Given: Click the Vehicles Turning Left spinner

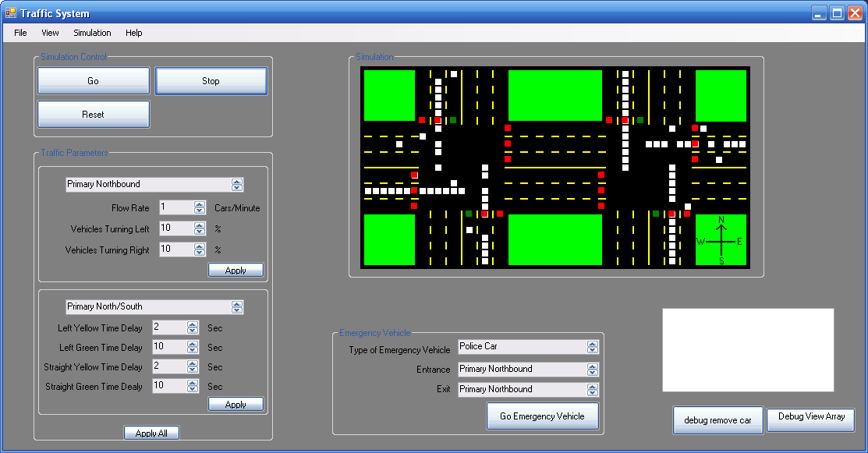Looking at the screenshot, I should tap(199, 228).
